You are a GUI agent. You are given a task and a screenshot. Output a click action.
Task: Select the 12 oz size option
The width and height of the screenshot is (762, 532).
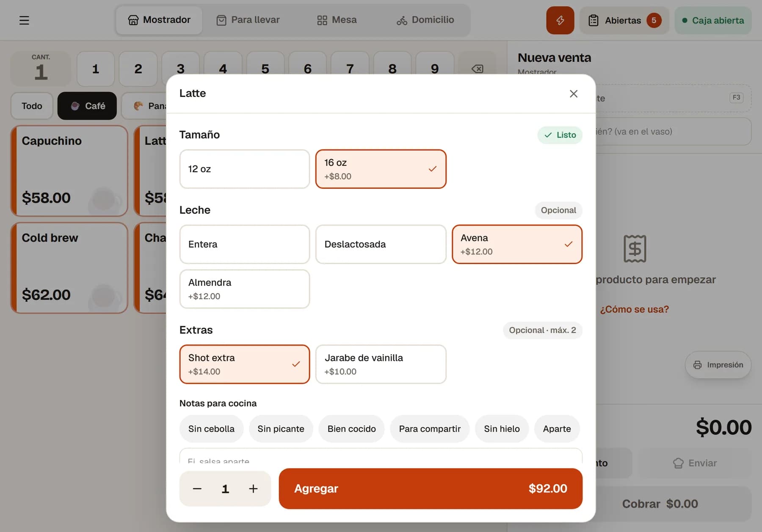click(245, 169)
